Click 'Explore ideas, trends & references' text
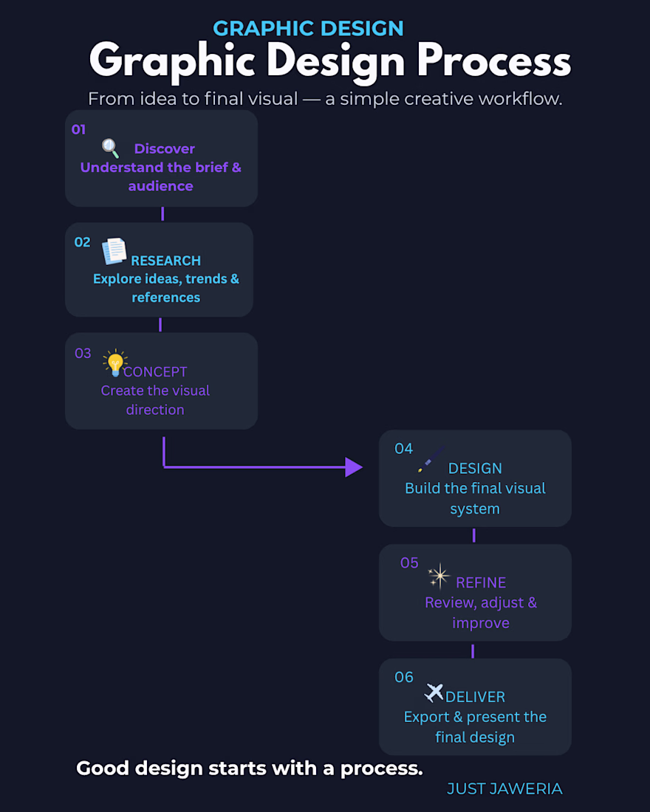Screen dimensions: 650x812 point(166,288)
